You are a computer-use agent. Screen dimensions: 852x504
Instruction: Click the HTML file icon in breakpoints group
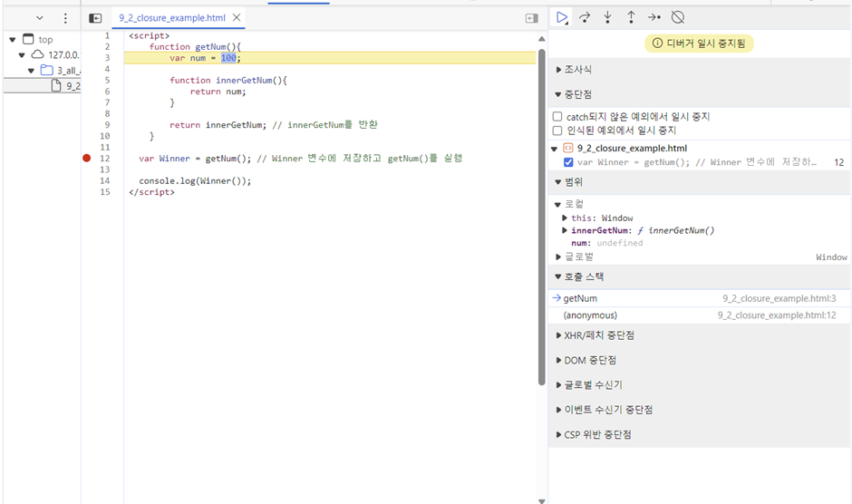[567, 148]
